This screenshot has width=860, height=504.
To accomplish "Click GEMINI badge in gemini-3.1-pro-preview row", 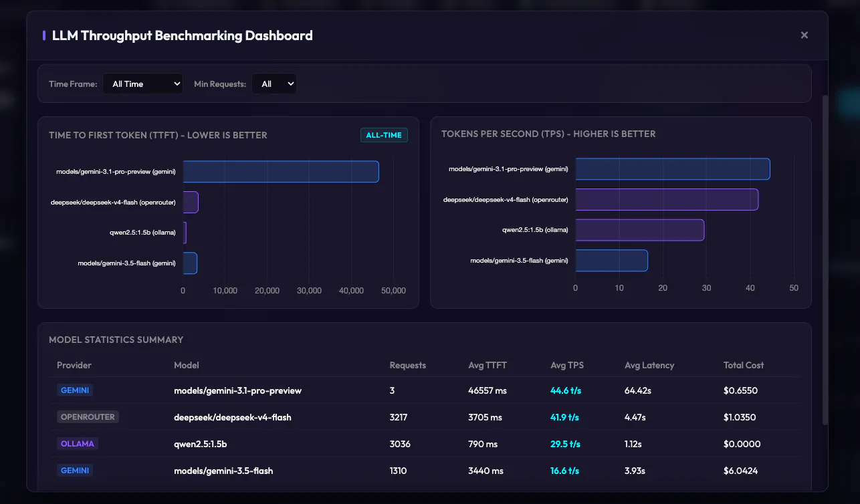I will [x=74, y=390].
